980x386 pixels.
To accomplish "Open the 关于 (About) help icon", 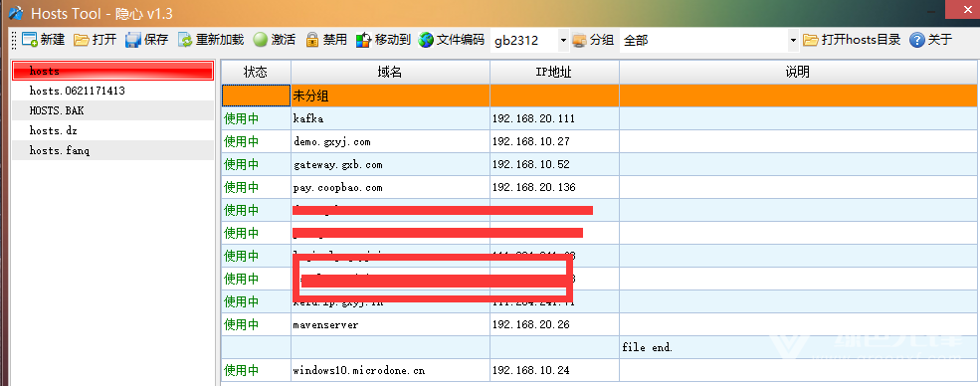I will (x=916, y=40).
